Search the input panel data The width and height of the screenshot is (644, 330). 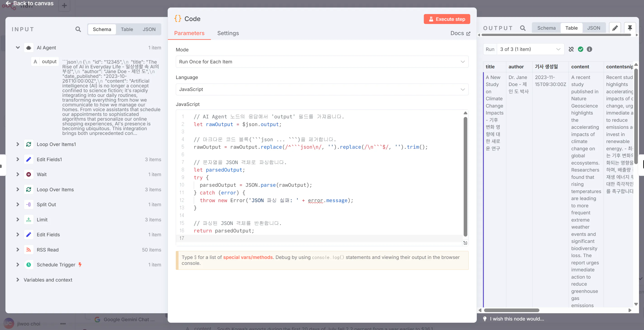[x=78, y=29]
